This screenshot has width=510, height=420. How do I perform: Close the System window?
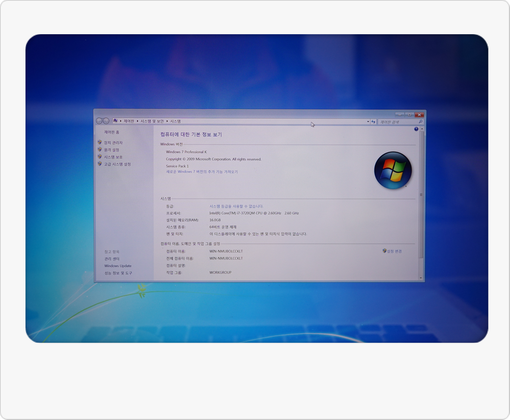(x=419, y=115)
